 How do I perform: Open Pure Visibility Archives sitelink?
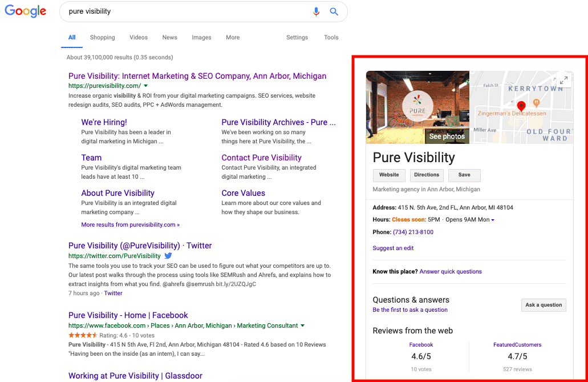(278, 122)
